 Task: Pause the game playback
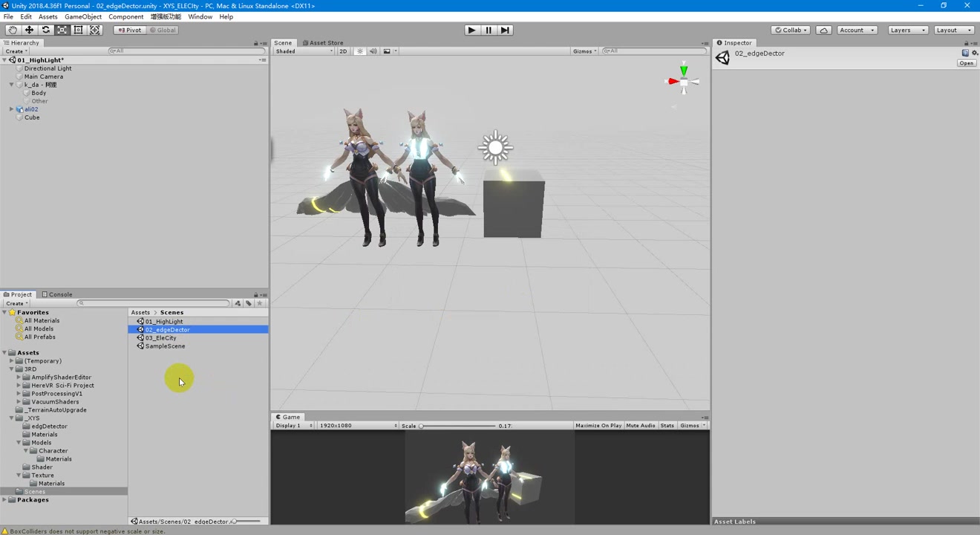(489, 30)
